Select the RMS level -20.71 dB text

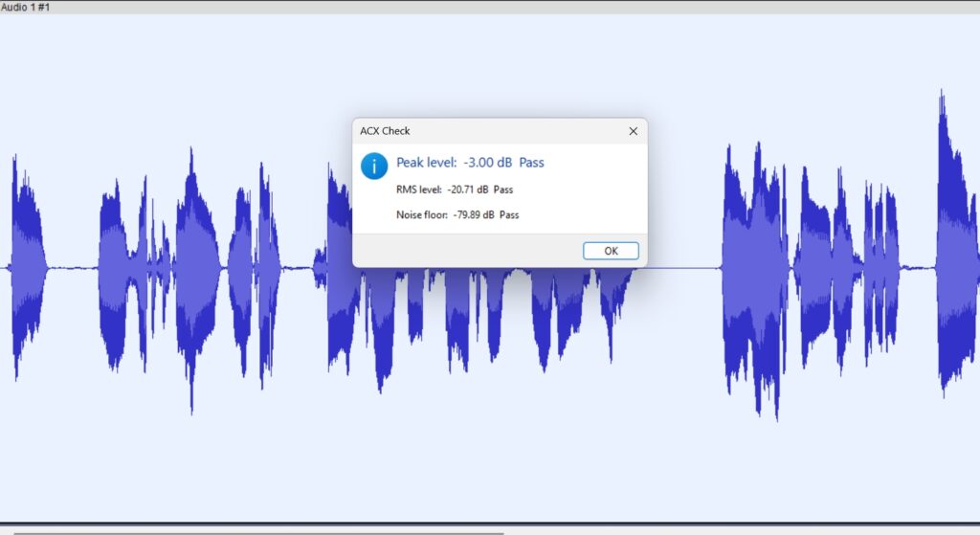pos(455,189)
